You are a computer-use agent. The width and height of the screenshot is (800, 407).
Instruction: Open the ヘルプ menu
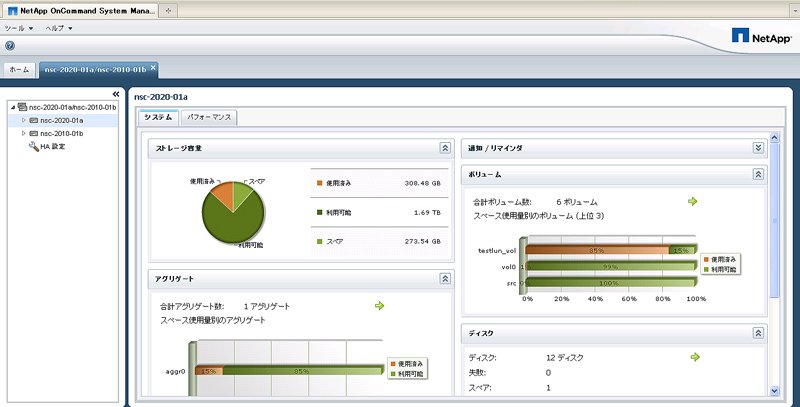[x=59, y=28]
